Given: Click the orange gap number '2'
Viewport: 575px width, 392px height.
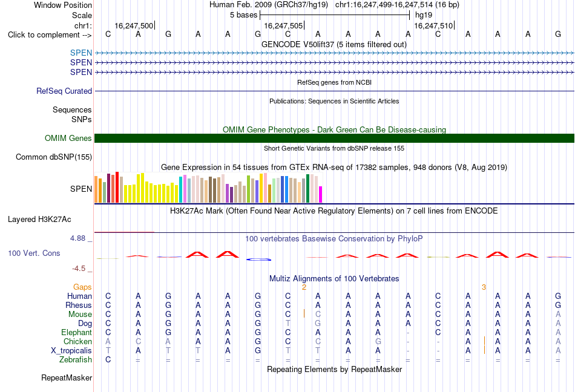Looking at the screenshot, I should click(x=304, y=287).
